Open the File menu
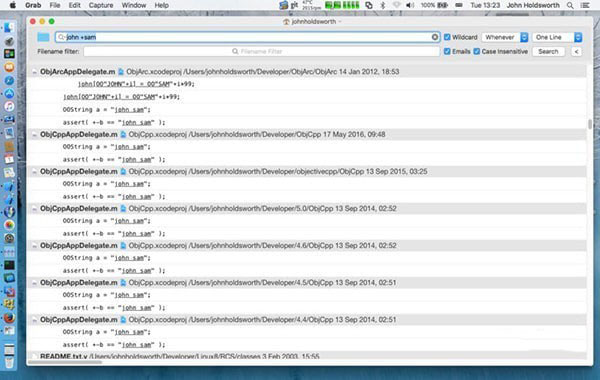 click(55, 5)
